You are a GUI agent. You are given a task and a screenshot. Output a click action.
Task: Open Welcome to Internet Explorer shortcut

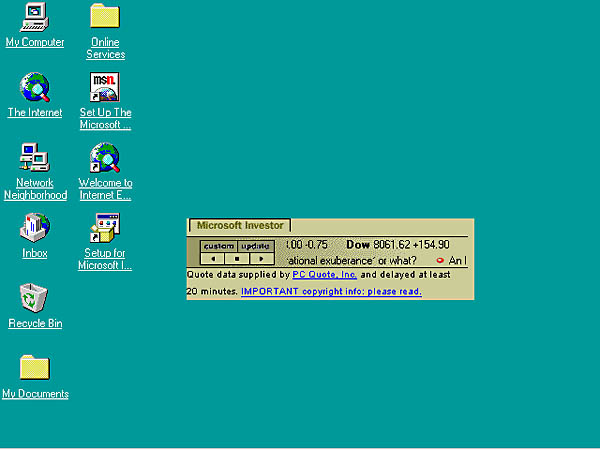coord(105,158)
